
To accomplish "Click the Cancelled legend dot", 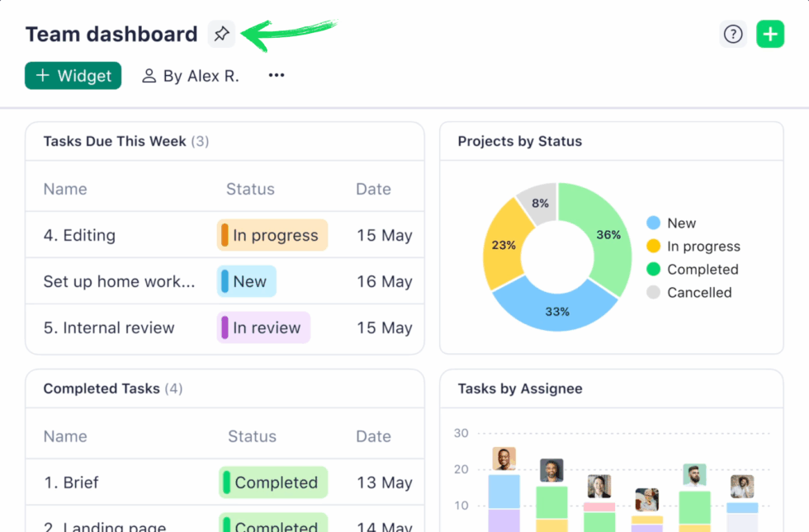I will coord(653,292).
